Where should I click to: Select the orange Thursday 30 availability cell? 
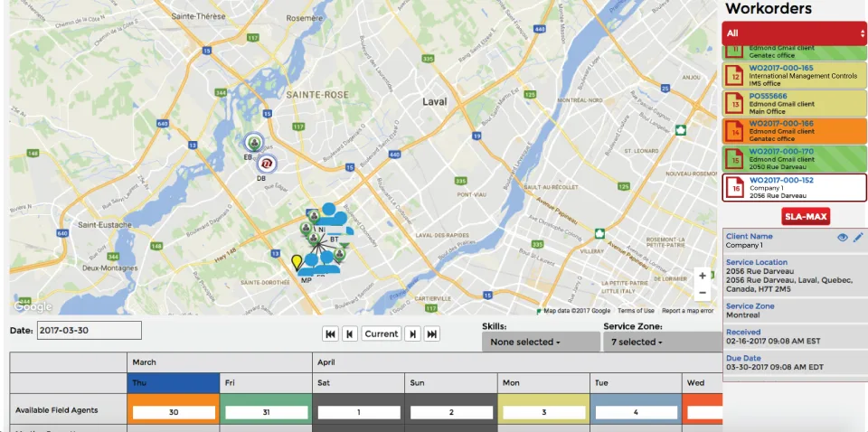tap(174, 412)
